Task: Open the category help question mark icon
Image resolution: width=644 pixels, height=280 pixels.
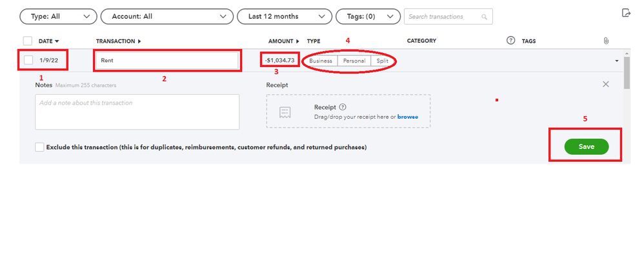Action: tap(510, 40)
